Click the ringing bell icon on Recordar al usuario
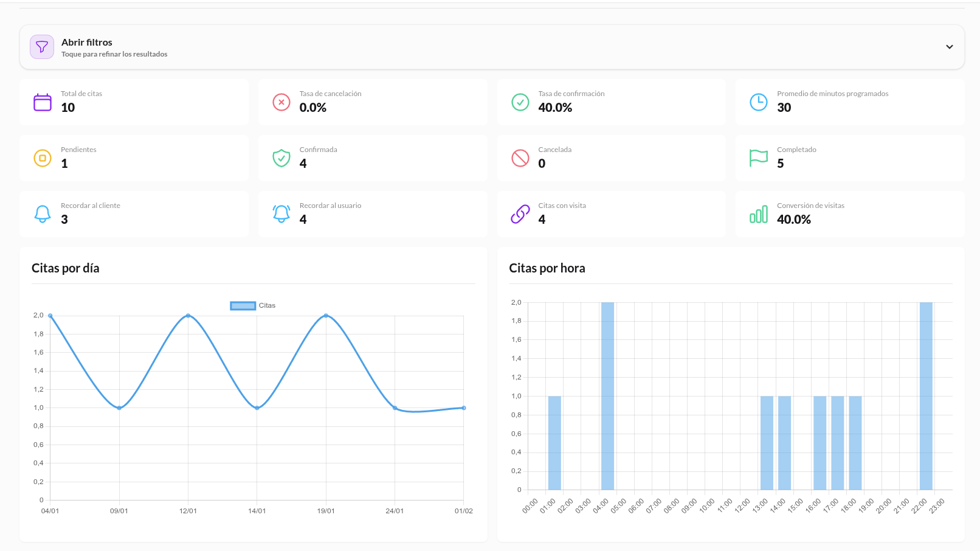Viewport: 980px width, 551px height. (x=281, y=214)
